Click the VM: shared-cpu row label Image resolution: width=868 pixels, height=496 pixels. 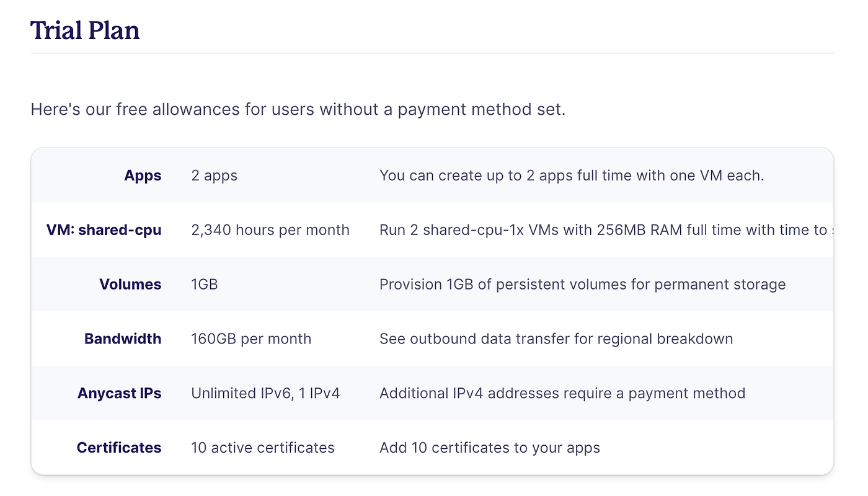click(x=104, y=230)
